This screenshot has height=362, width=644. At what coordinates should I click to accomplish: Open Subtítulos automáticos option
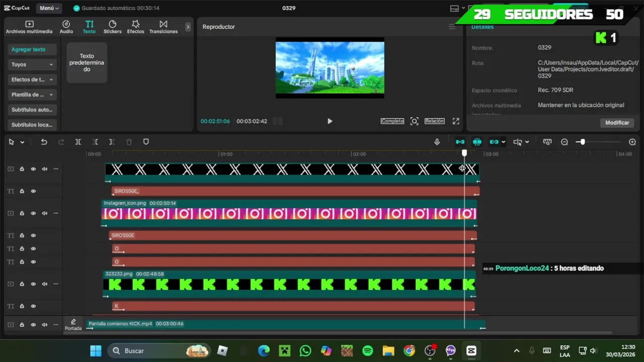(x=32, y=110)
